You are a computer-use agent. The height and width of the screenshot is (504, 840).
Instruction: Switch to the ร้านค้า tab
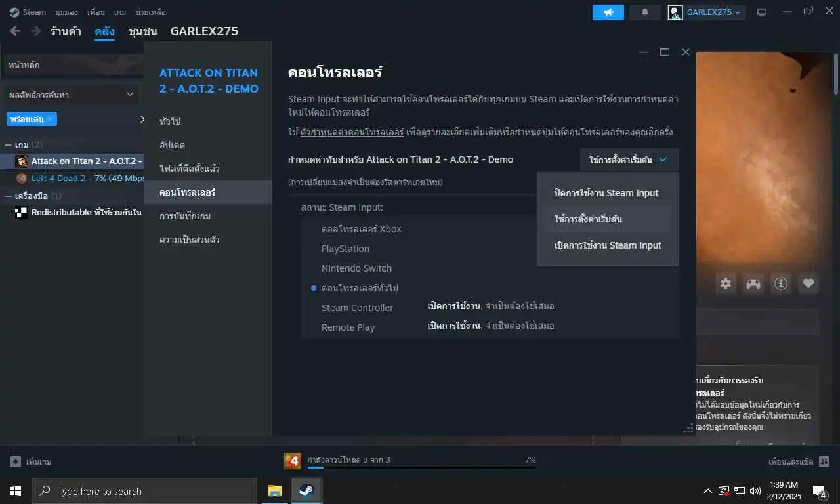click(x=66, y=31)
